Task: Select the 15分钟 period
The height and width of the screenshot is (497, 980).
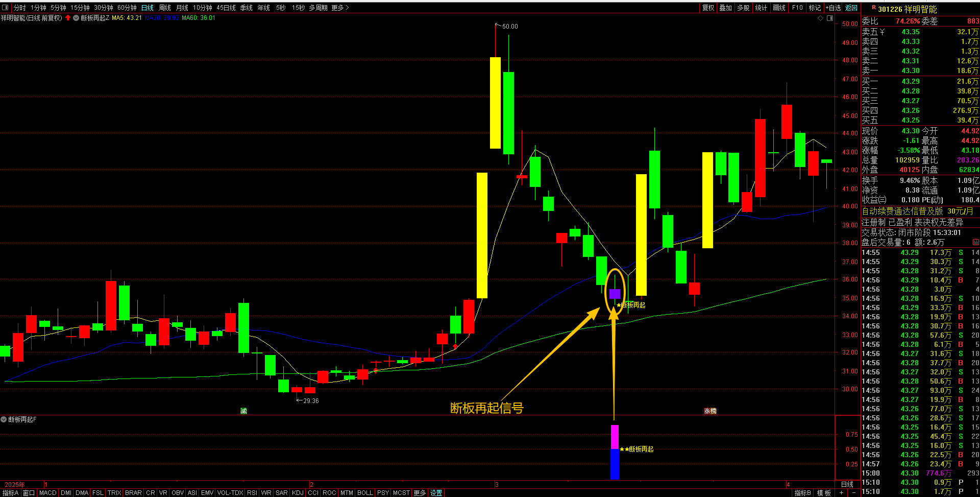Action: [80, 8]
